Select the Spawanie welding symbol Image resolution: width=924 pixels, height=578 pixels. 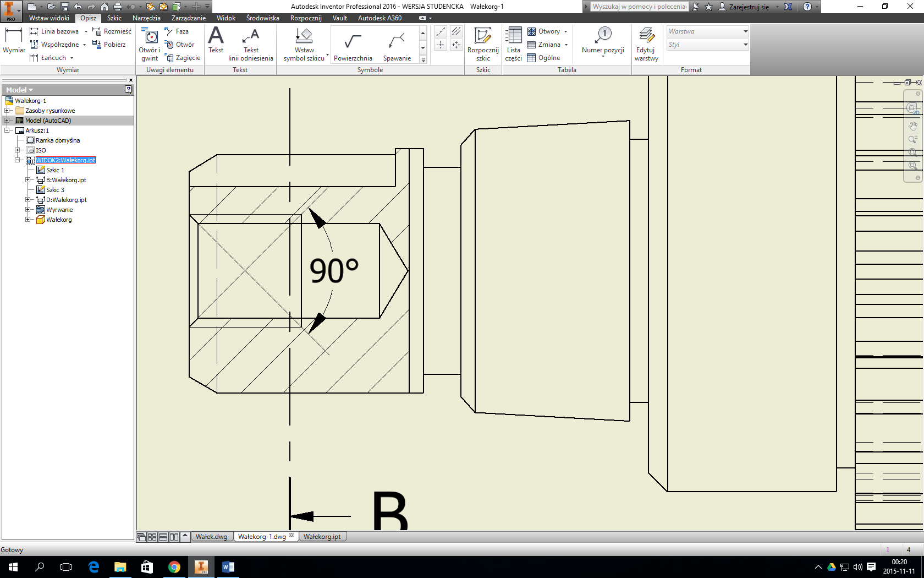(397, 47)
